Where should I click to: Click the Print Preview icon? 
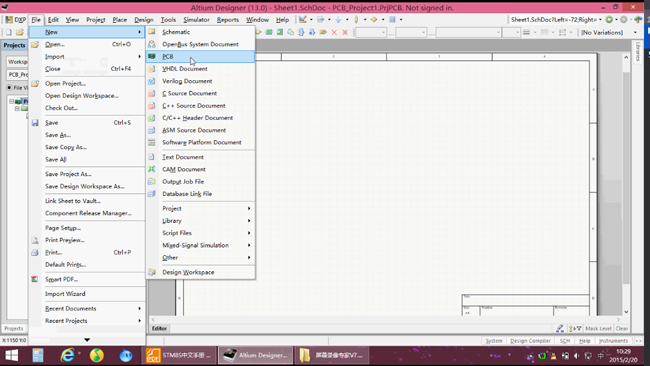pos(35,240)
